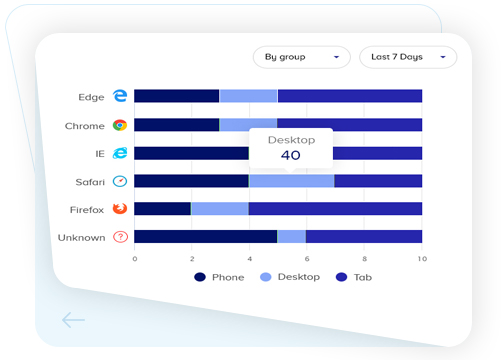Click Firefox bar Tab segment
This screenshot has height=360, width=502.
click(x=335, y=209)
